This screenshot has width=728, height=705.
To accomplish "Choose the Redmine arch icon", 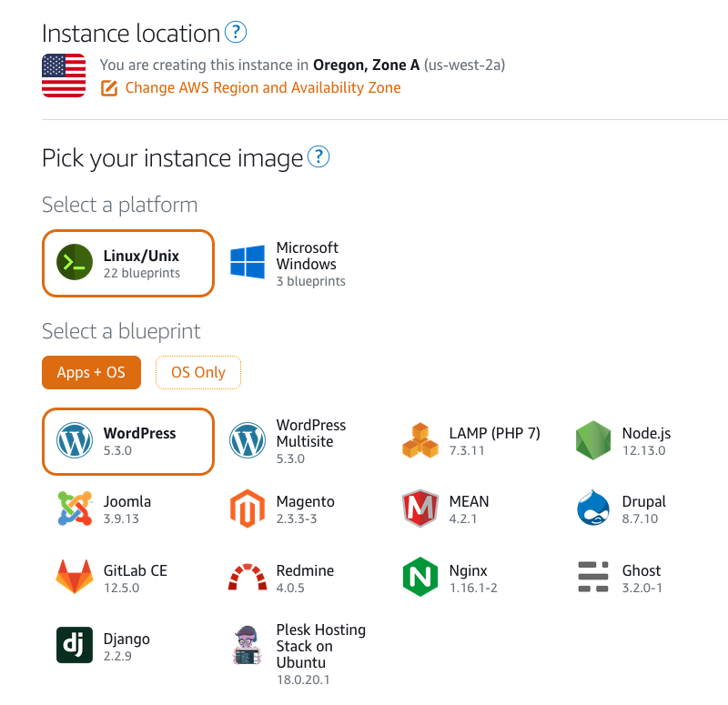I will point(248,577).
